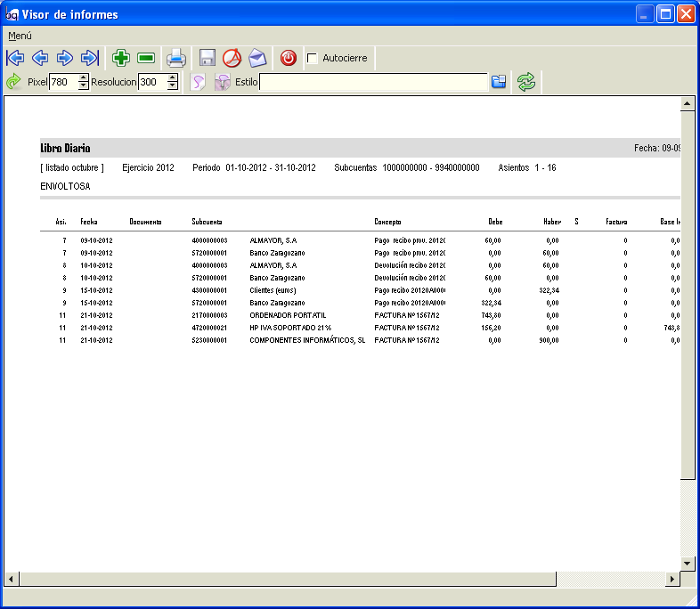
Task: Increase the Resolucion value stepper
Action: pyautogui.click(x=172, y=77)
